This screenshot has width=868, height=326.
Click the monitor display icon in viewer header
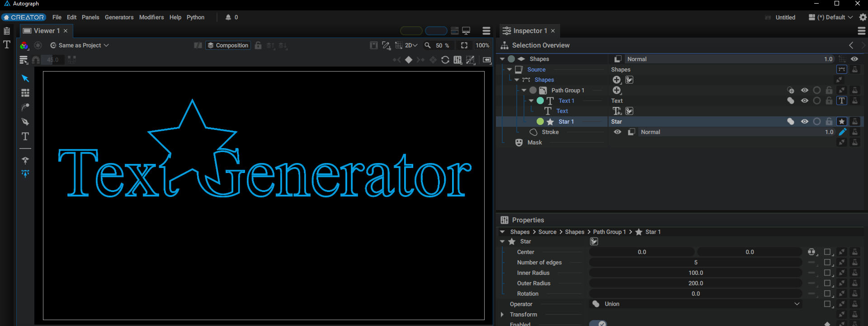tap(466, 31)
